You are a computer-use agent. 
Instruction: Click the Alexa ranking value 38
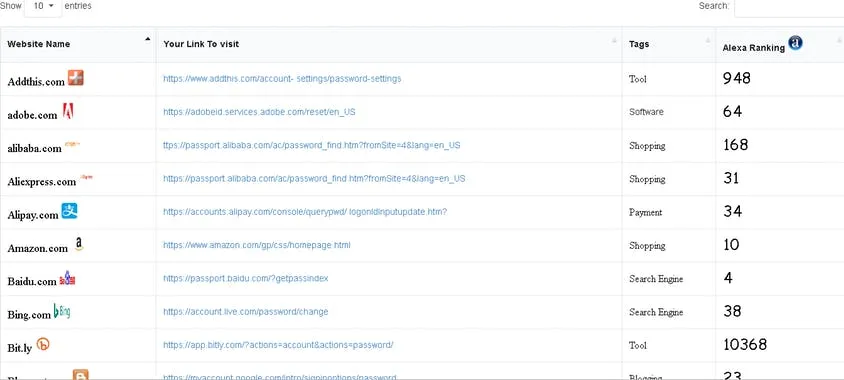732,312
